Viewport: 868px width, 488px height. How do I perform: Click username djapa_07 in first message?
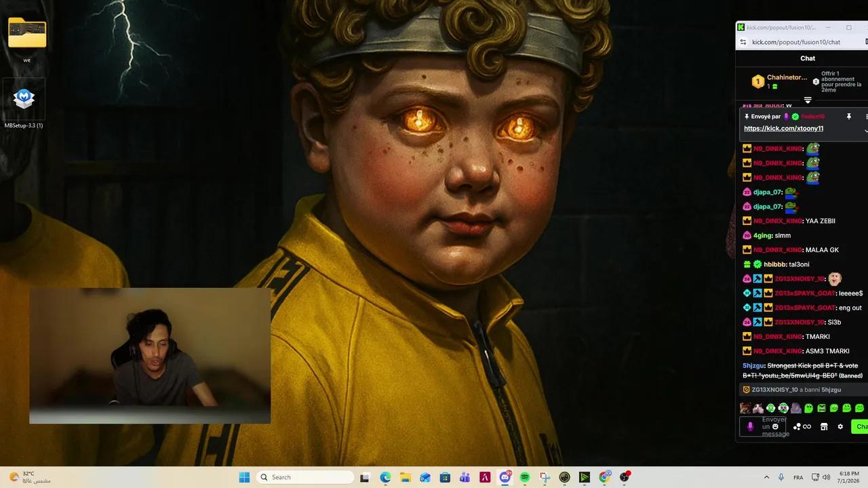coord(767,192)
